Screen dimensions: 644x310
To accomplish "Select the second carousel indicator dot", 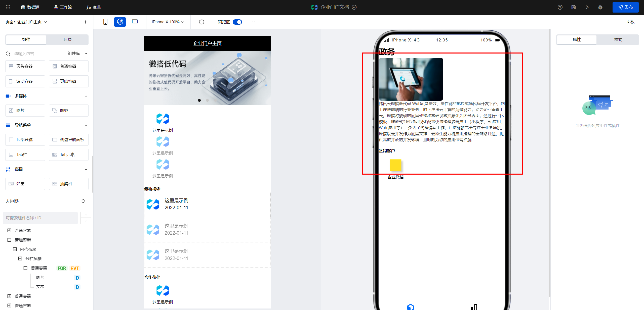I will point(207,100).
